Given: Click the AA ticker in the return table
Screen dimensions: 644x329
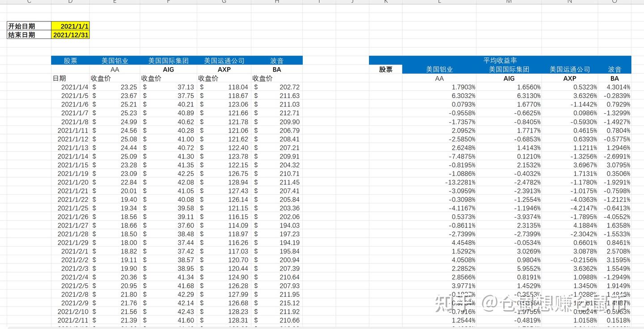Looking at the screenshot, I should click(x=439, y=78).
